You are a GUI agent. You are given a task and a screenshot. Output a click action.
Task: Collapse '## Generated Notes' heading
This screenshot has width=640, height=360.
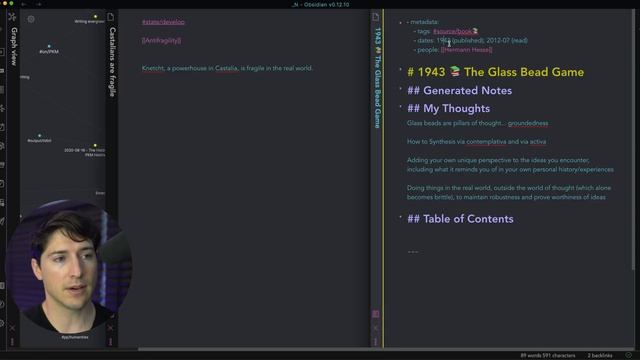pos(400,88)
